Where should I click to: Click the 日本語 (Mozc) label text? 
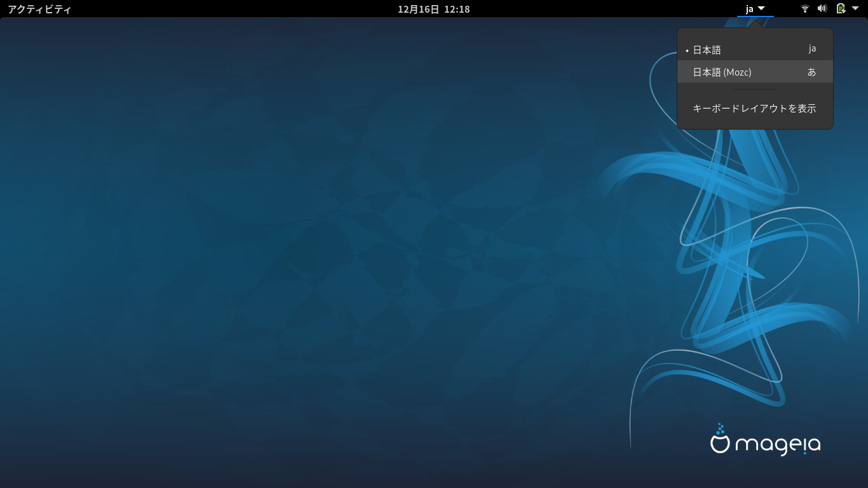point(722,72)
